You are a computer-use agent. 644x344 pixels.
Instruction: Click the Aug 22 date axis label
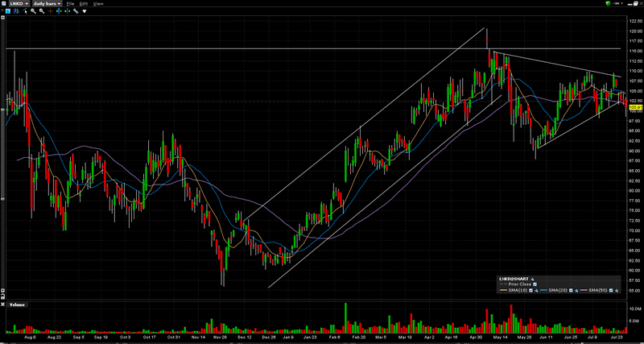point(54,337)
